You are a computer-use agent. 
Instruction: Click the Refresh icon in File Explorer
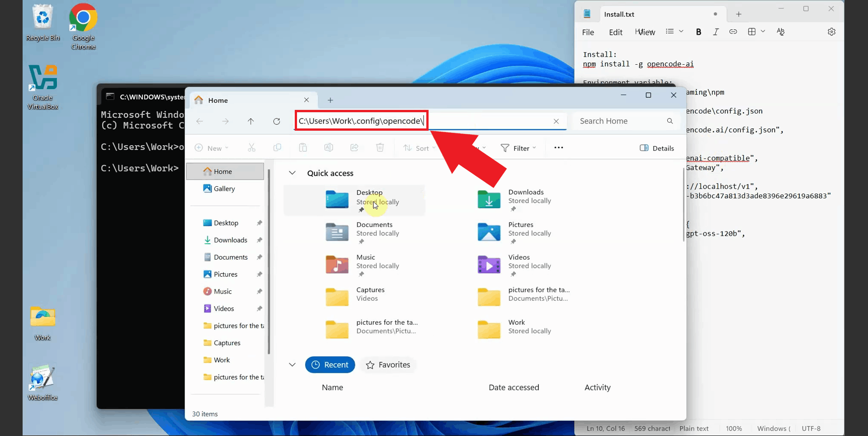click(x=277, y=121)
